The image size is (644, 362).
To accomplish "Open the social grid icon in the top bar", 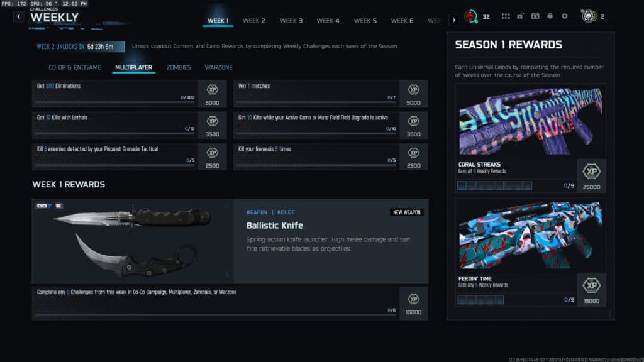I will point(506,16).
